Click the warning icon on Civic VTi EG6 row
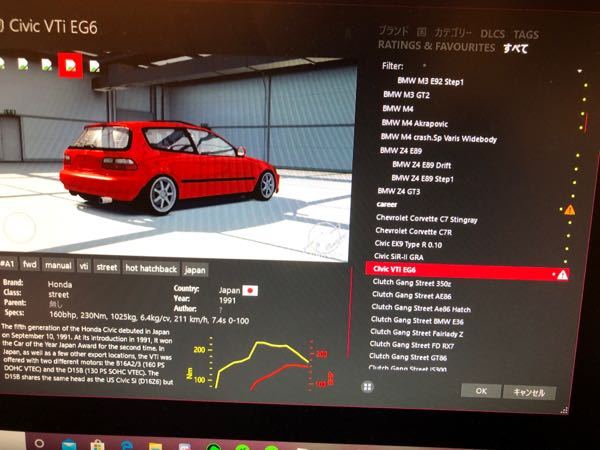Viewport: 600px width, 450px height. pos(562,274)
